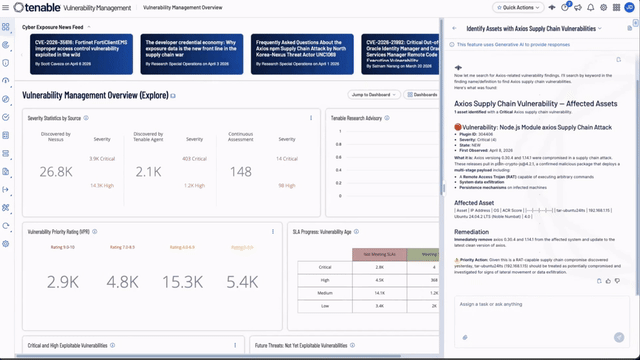Collapse the Cyber Exposure News Feed

point(89,27)
